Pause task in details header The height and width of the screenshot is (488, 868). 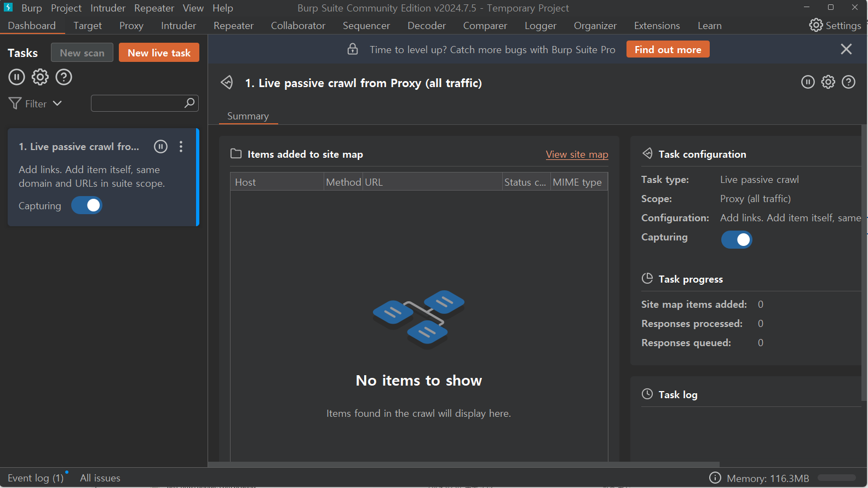[x=808, y=82]
